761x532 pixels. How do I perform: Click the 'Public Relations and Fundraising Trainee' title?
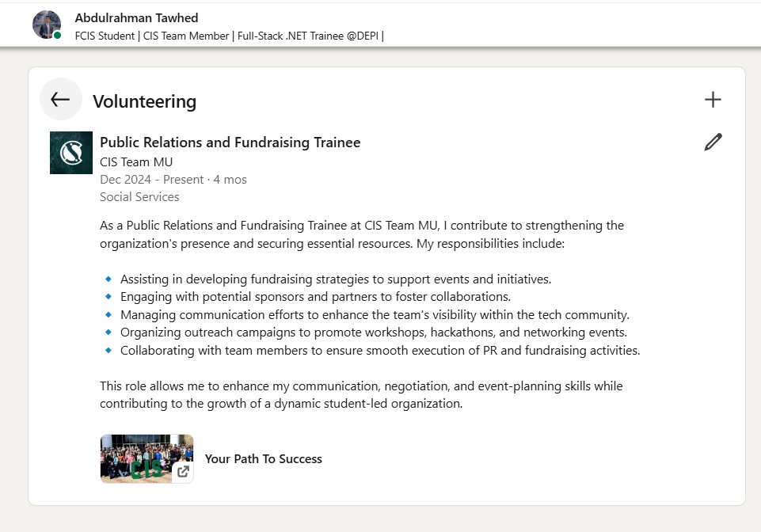tap(230, 142)
